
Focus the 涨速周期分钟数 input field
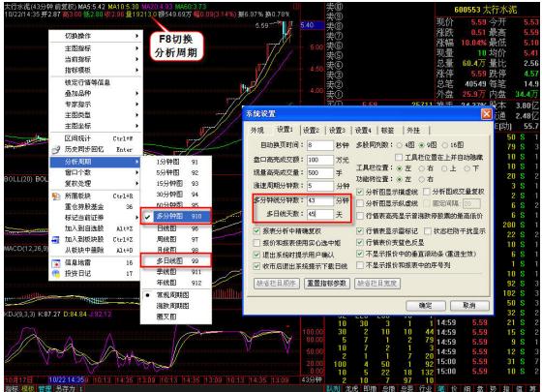tap(320, 186)
